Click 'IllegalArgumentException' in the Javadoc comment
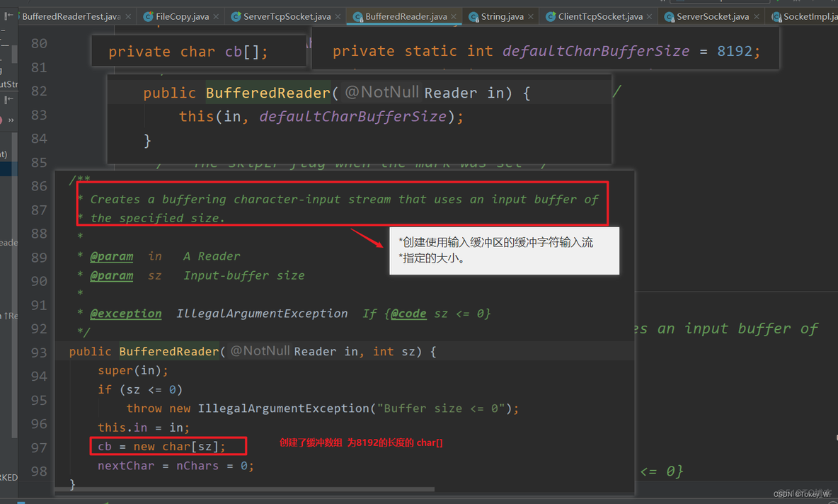Viewport: 838px width, 504px height. pyautogui.click(x=262, y=314)
